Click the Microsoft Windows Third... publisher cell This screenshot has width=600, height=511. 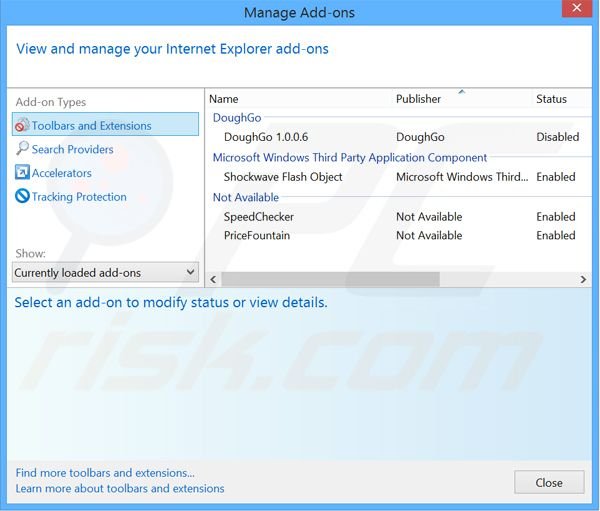[x=462, y=177]
